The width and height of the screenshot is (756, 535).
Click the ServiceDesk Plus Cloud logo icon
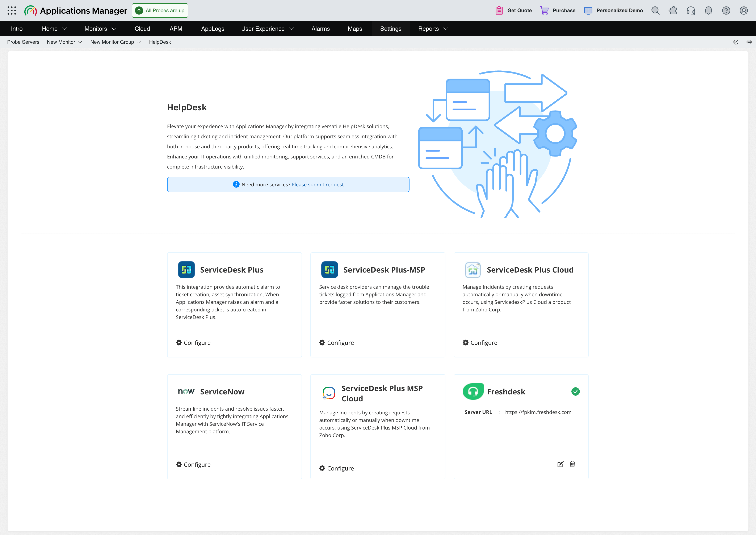(x=473, y=270)
